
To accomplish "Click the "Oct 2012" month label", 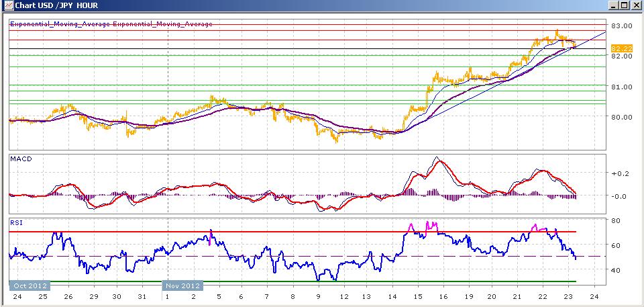I will point(30,286).
